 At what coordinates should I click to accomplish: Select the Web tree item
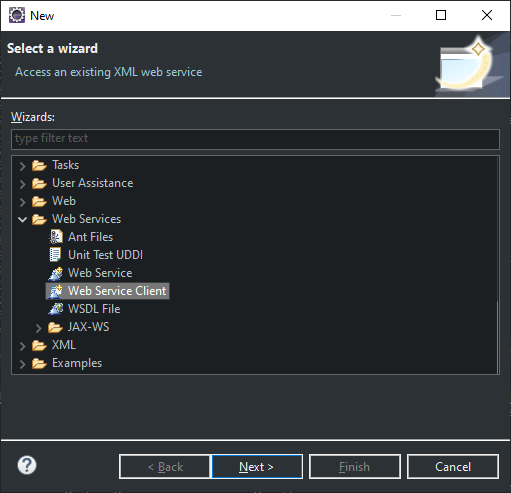(64, 201)
